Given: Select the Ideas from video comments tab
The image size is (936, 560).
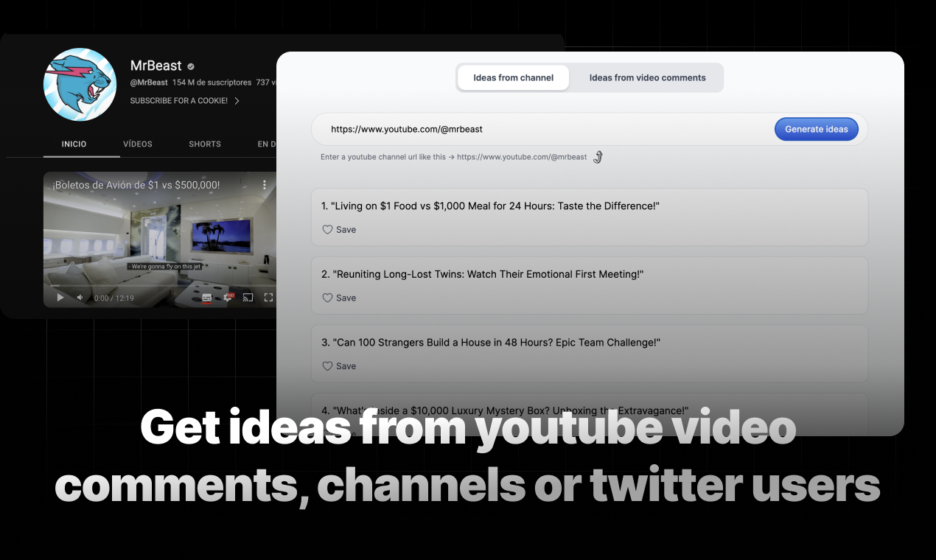Looking at the screenshot, I should click(x=647, y=77).
